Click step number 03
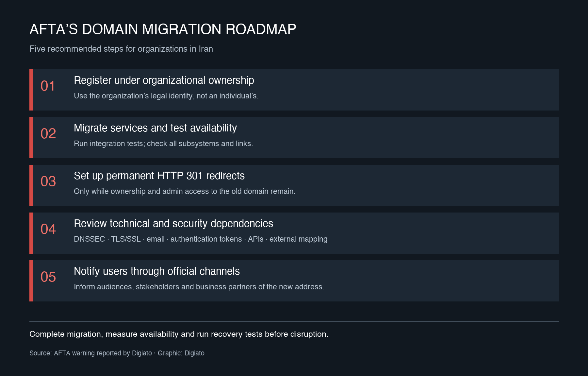Screen dimensions: 588x376 click(48, 181)
